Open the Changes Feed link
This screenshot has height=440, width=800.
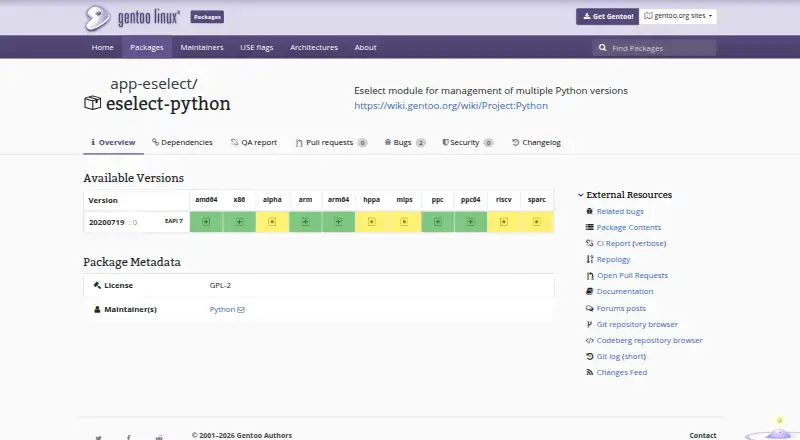(622, 373)
